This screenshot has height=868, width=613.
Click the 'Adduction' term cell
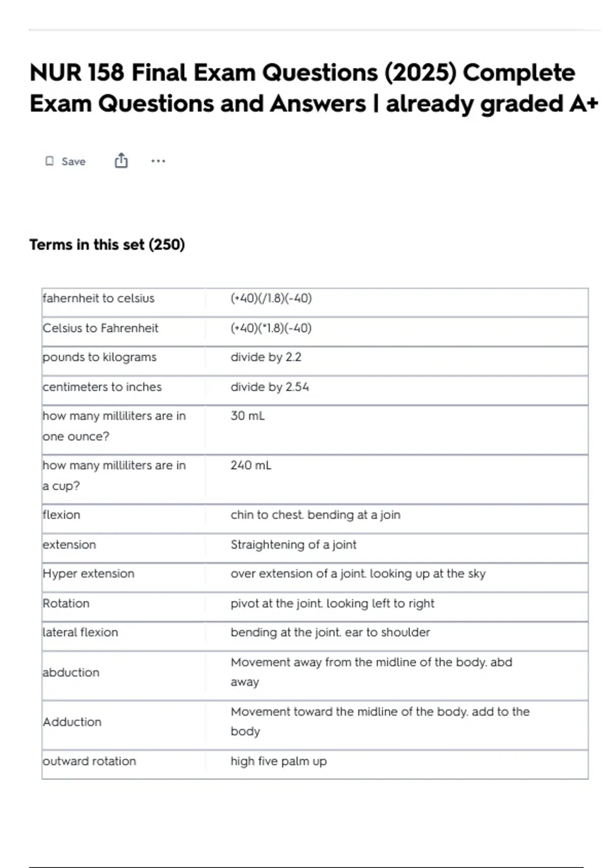point(72,722)
